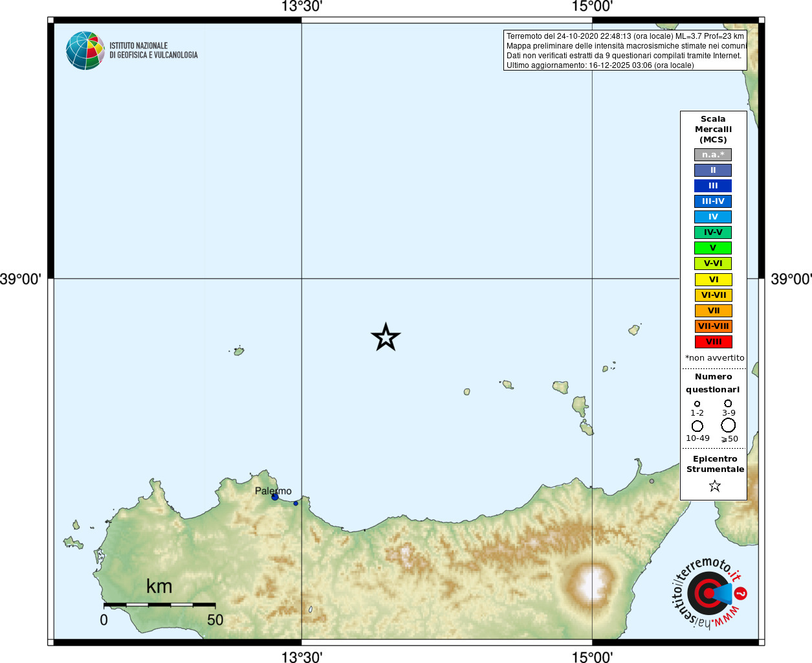Click the gray dot near northeast Sicily
This screenshot has height=663, width=812.
coord(652,481)
